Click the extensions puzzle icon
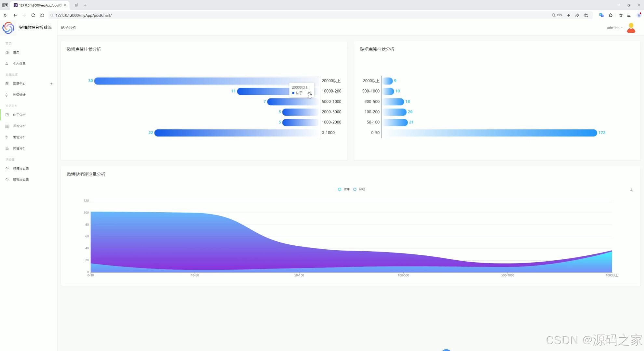644x351 pixels. [x=610, y=15]
